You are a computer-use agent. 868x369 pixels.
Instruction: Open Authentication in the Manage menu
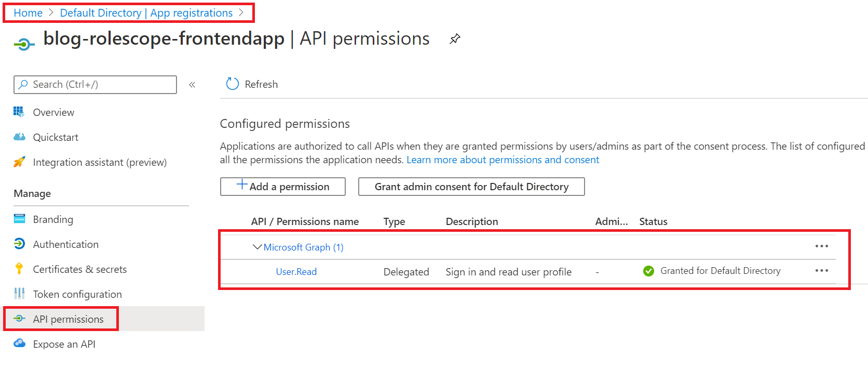pyautogui.click(x=65, y=244)
